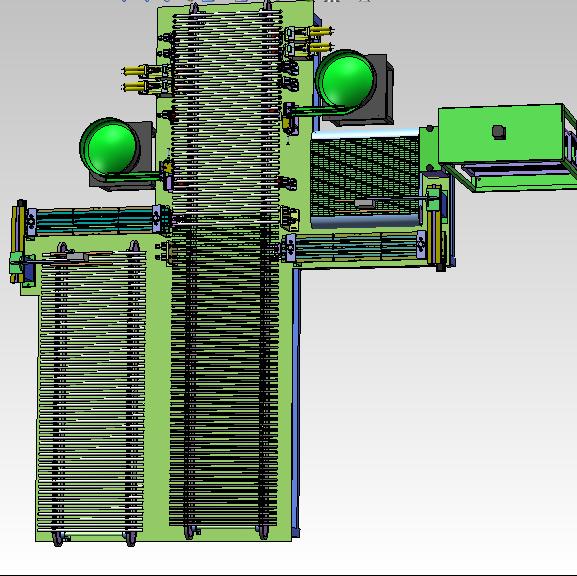Click the long central roller conveyor
The width and height of the screenshot is (577, 576).
point(225,269)
